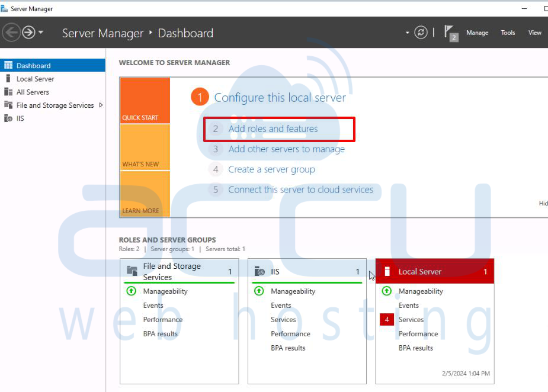Click the All Servers sidebar icon
Image resolution: width=548 pixels, height=392 pixels.
(x=8, y=92)
